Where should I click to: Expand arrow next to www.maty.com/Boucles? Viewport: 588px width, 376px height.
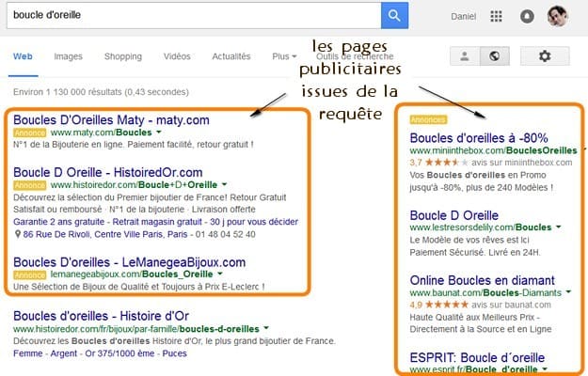point(159,133)
